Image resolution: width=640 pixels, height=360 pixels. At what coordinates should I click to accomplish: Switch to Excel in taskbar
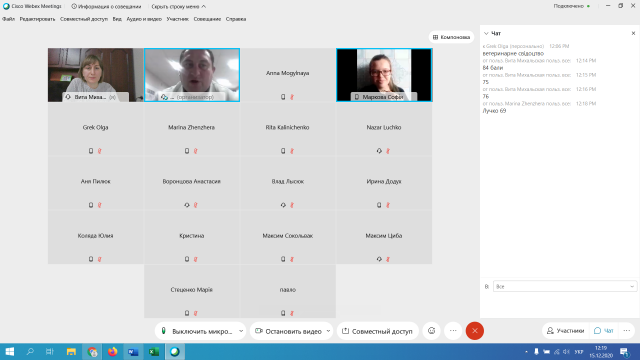point(154,351)
